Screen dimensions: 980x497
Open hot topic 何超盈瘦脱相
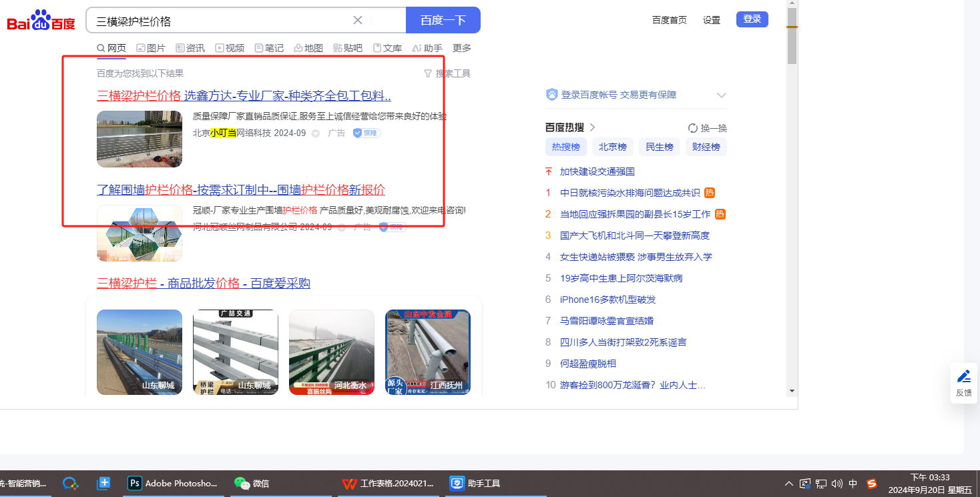coord(588,364)
